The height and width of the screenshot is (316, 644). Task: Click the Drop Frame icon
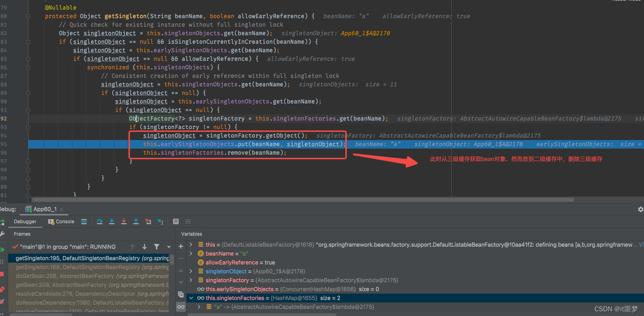(148, 221)
